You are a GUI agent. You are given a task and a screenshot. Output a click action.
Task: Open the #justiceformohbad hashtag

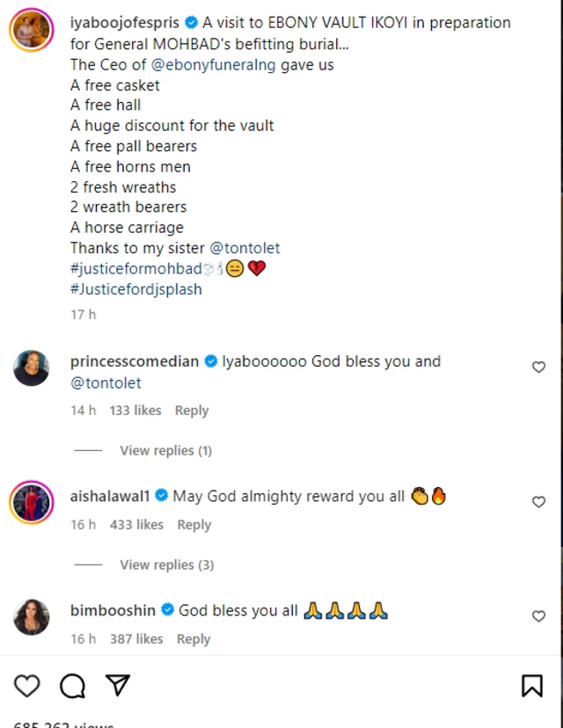[x=136, y=269]
